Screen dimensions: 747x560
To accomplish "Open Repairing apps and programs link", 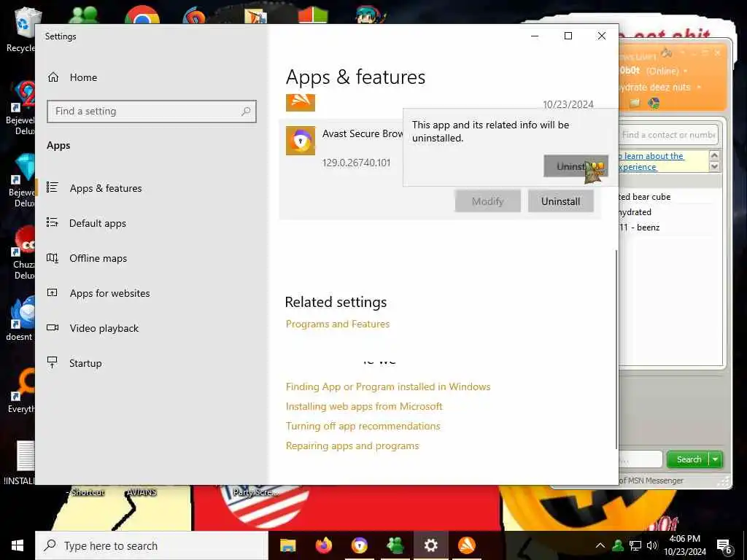I will [352, 446].
